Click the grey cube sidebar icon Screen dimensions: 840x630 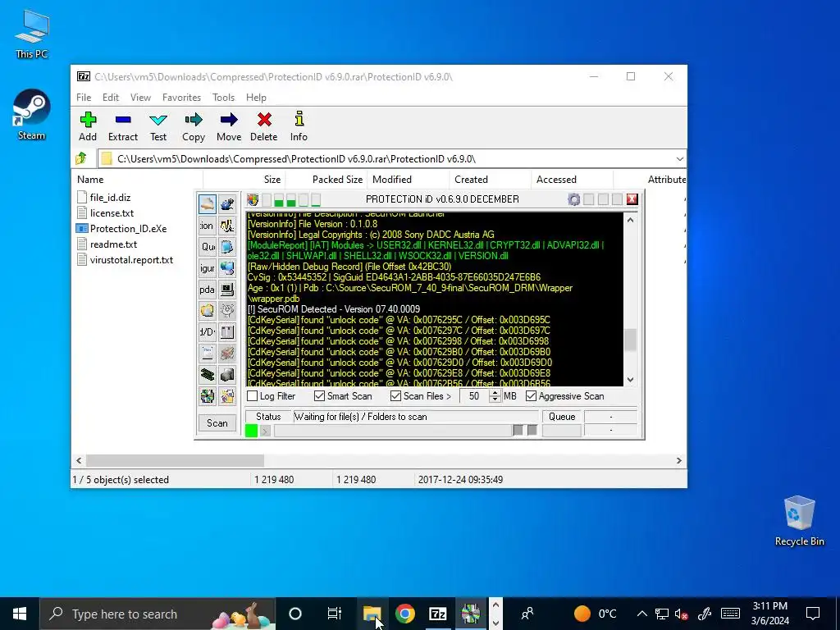tap(227, 374)
